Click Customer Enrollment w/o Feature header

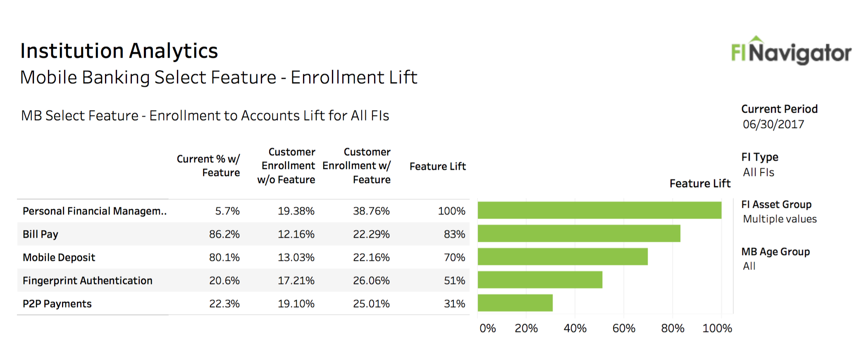click(286, 165)
